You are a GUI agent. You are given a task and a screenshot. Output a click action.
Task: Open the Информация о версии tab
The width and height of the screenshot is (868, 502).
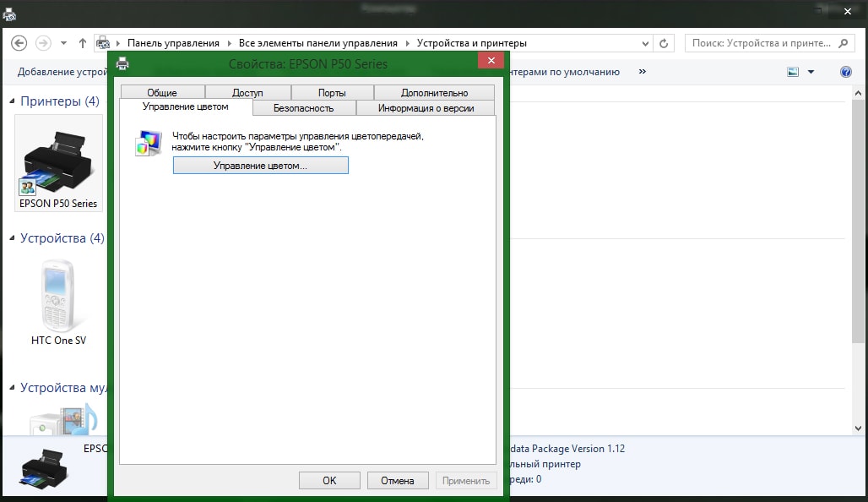[426, 108]
